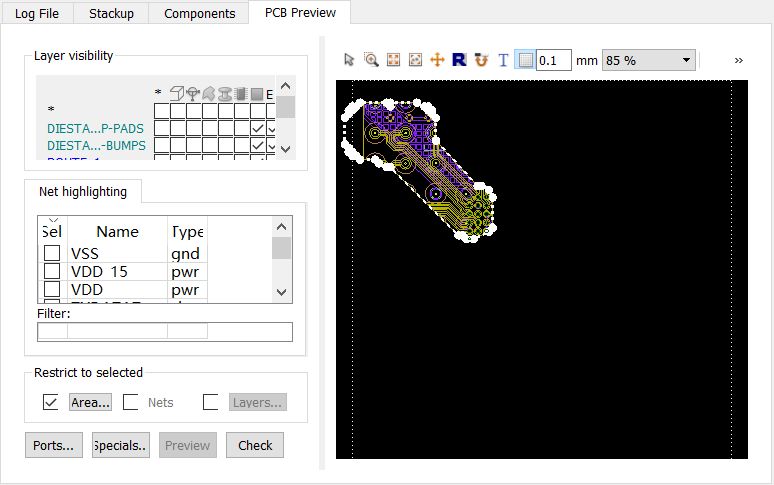774x485 pixels.
Task: Click the VDD_15 net name
Action: click(99, 271)
